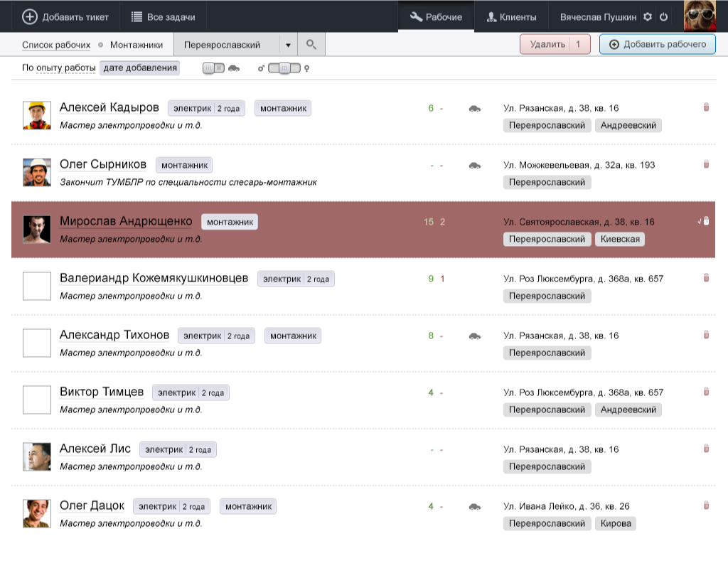Open the Список рабочих breadcrumb link
Image resolution: width=728 pixels, height=578 pixels.
click(x=56, y=45)
